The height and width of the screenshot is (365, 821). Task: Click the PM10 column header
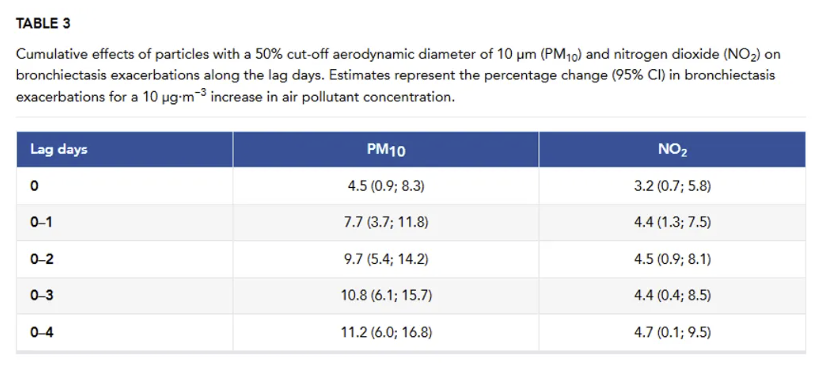386,150
